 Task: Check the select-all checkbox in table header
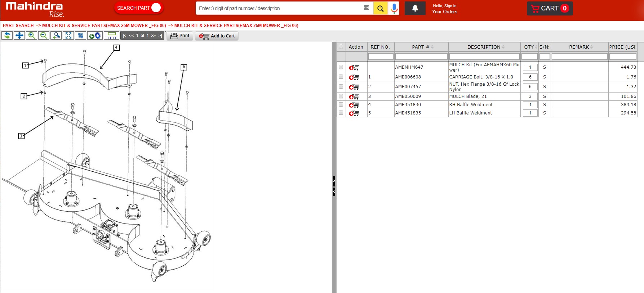point(341,46)
